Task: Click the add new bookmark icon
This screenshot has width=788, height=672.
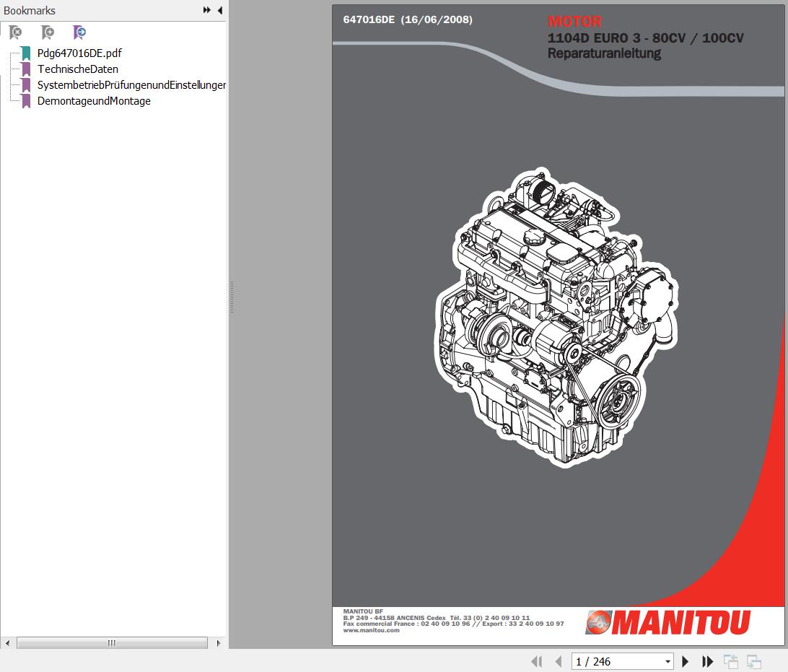Action: [48, 32]
